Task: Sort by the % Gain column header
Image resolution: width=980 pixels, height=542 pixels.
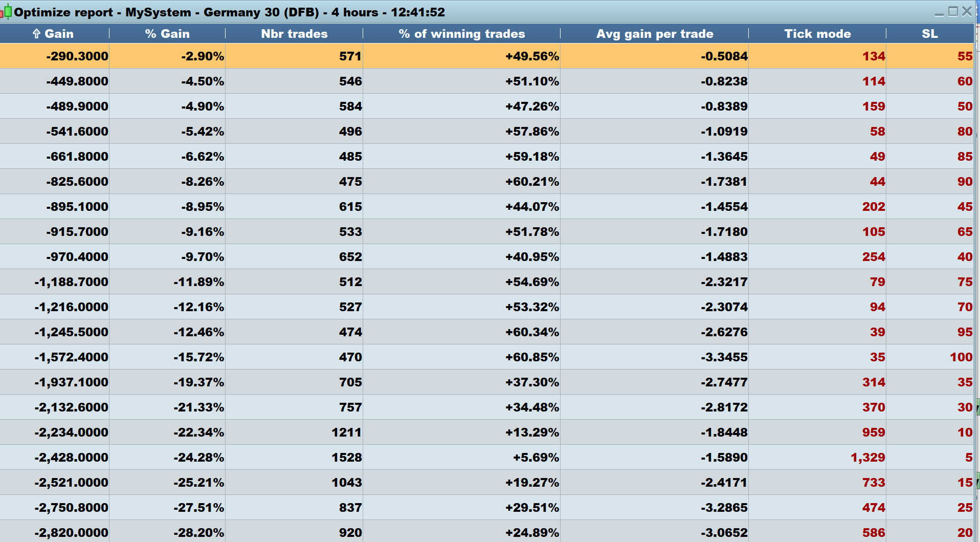Action: [x=167, y=34]
